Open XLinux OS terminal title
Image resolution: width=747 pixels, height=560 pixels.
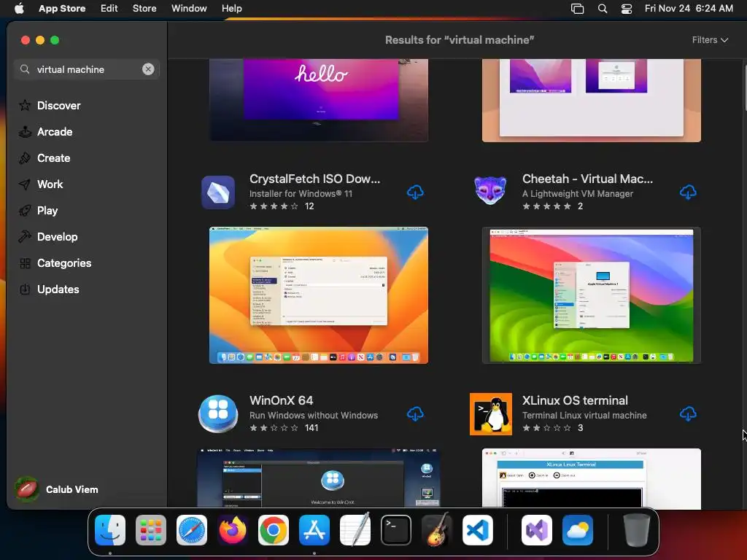tap(575, 400)
